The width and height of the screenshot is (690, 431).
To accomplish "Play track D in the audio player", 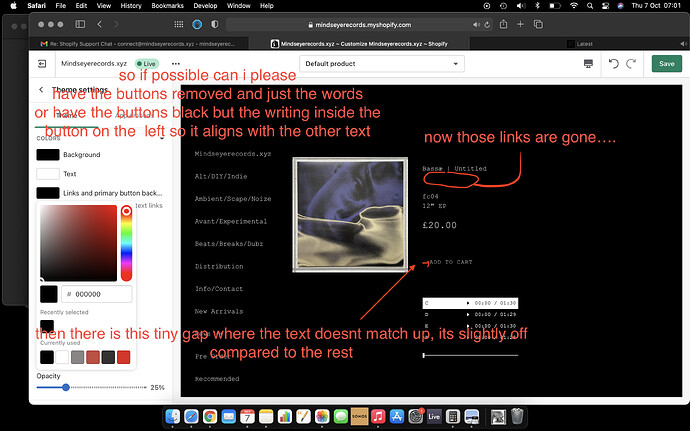I will point(468,314).
